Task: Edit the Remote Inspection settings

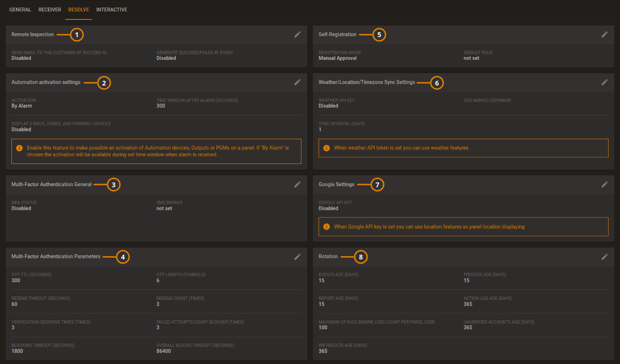Action: [x=298, y=34]
